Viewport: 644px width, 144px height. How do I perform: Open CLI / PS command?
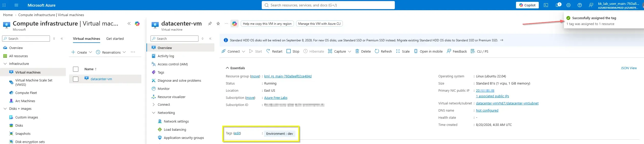[480, 51]
